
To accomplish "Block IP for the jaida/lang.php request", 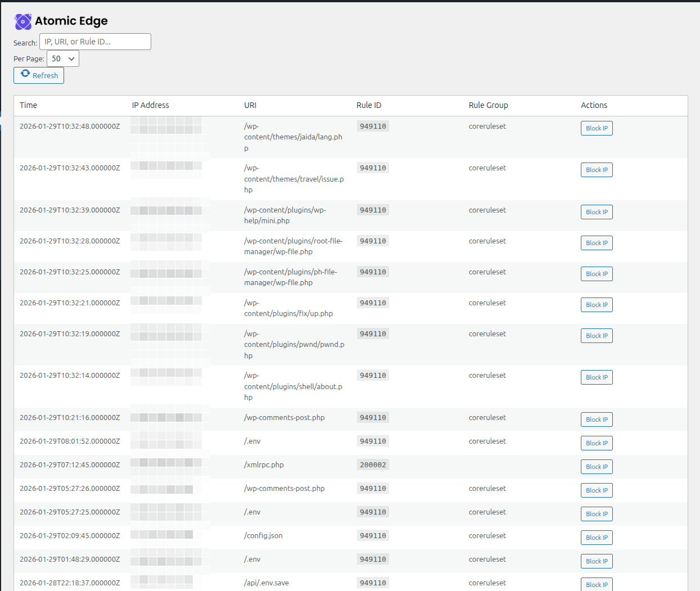I will (x=596, y=128).
